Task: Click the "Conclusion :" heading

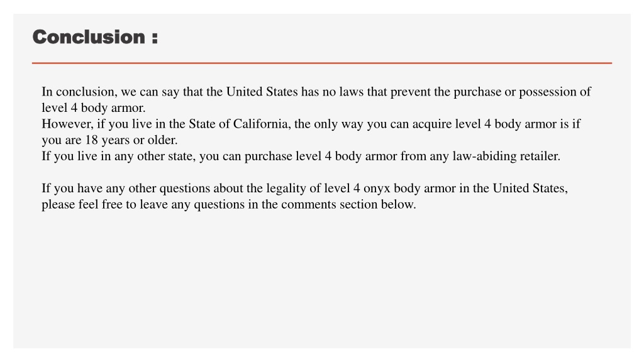Action: [96, 37]
